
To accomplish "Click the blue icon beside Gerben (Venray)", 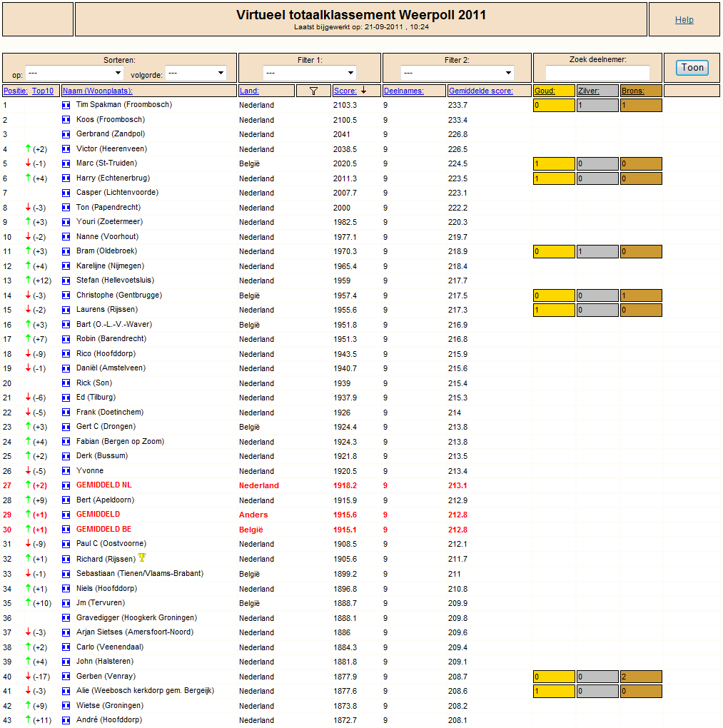I will [x=66, y=677].
